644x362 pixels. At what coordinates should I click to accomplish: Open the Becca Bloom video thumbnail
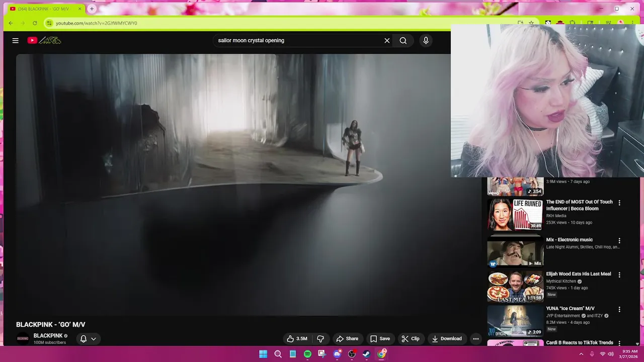pyautogui.click(x=515, y=215)
